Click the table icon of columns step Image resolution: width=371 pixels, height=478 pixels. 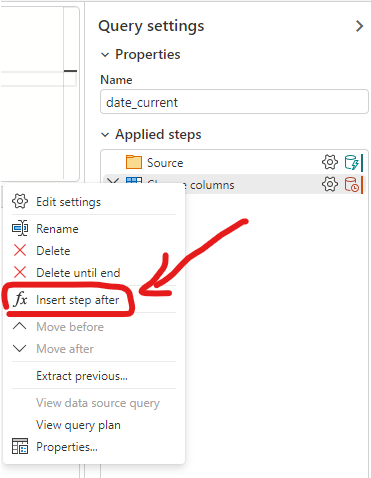coord(134,180)
